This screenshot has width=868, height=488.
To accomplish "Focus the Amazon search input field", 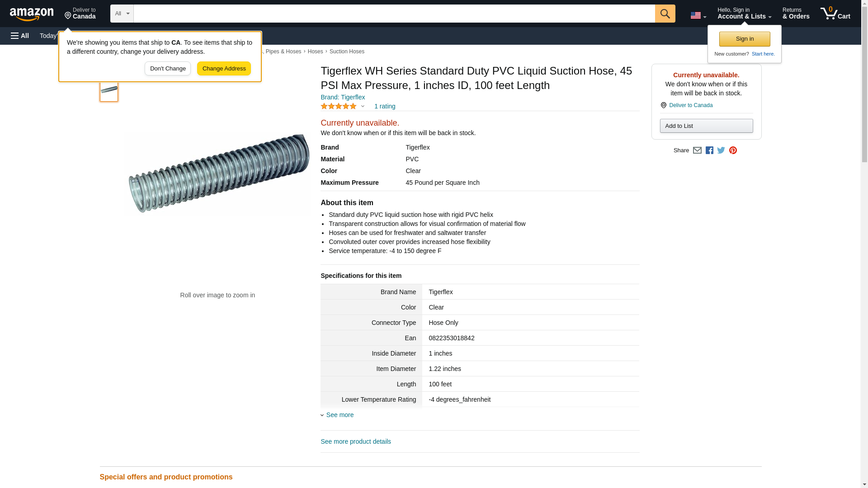I will 394,14.
